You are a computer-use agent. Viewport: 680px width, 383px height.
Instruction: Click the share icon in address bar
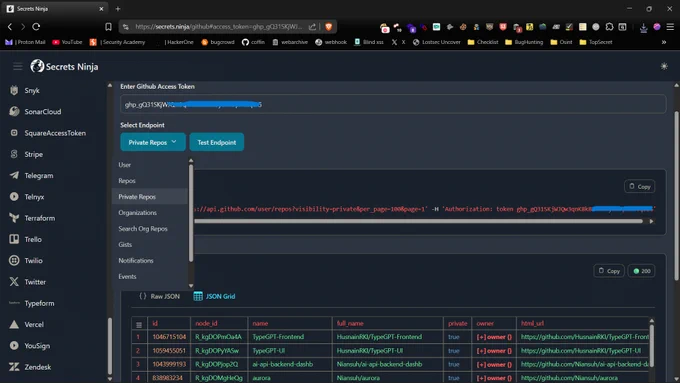(312, 26)
